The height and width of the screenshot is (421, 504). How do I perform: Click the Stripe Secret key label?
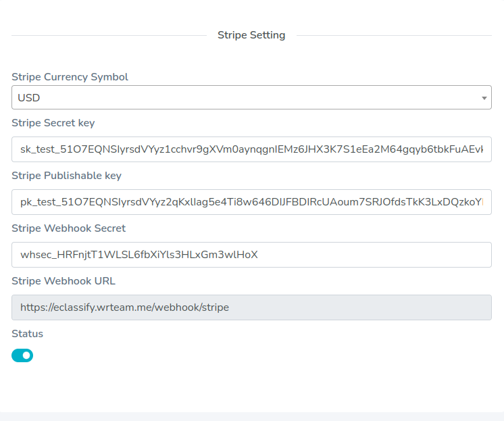(x=53, y=123)
